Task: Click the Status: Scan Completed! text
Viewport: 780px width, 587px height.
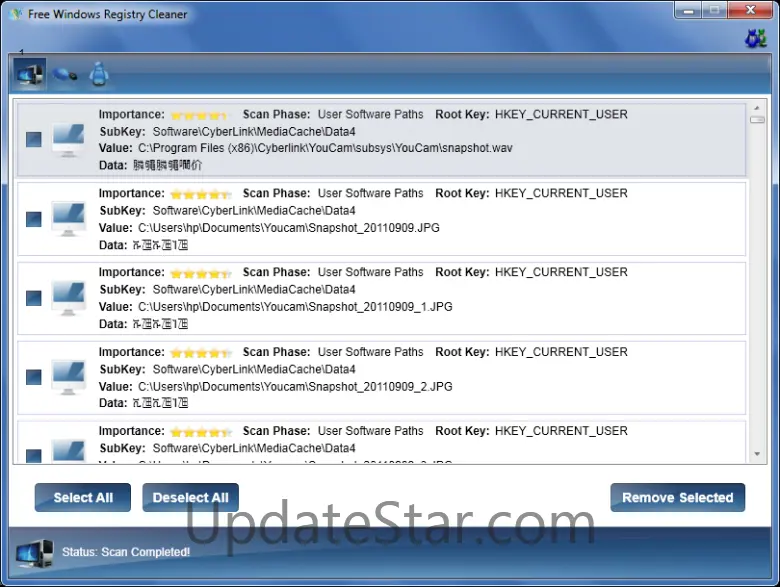Action: [x=126, y=552]
